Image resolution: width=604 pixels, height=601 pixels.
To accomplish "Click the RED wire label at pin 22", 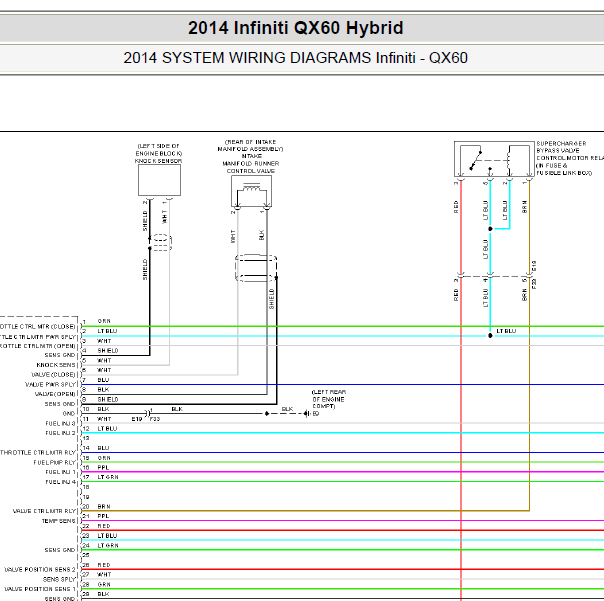I will point(104,526).
